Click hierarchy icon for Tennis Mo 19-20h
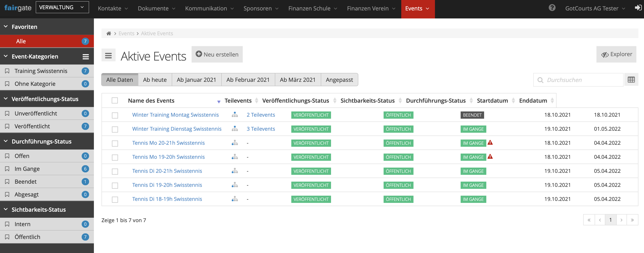Viewport: 644px width, 253px height. pyautogui.click(x=235, y=157)
